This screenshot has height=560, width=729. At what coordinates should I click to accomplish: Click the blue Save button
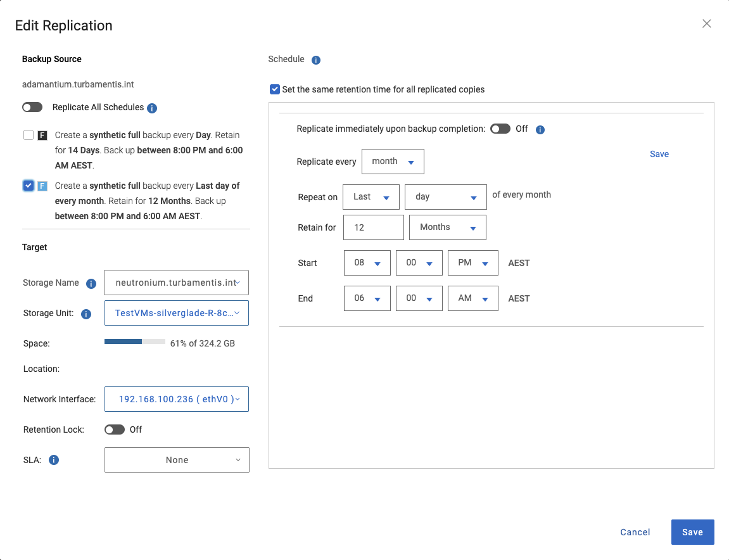[692, 532]
